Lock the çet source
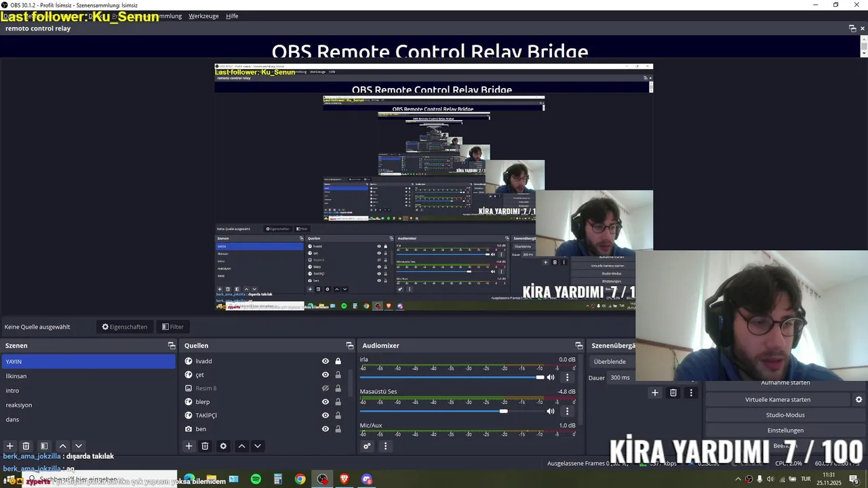868x488 pixels. 338,375
